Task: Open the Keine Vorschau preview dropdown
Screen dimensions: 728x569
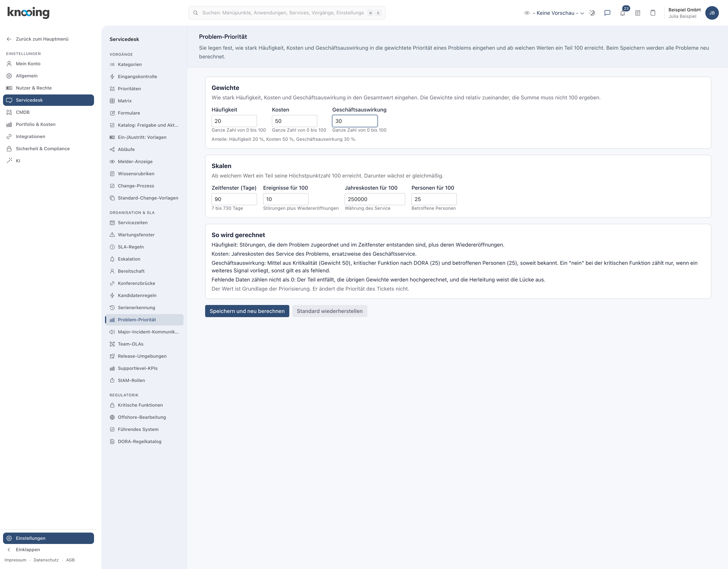Action: click(x=554, y=13)
